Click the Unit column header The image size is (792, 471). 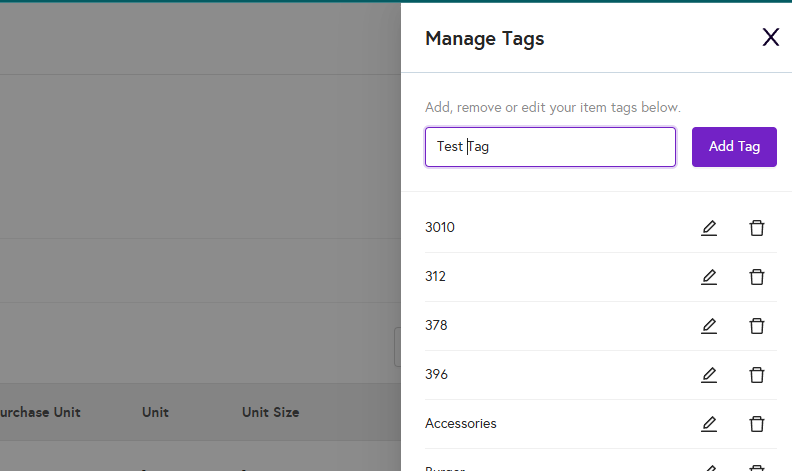tap(155, 412)
